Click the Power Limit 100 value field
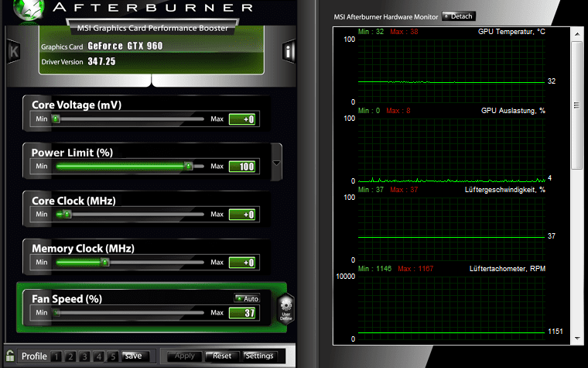Screen dimensions: 588x368 coord(242,167)
